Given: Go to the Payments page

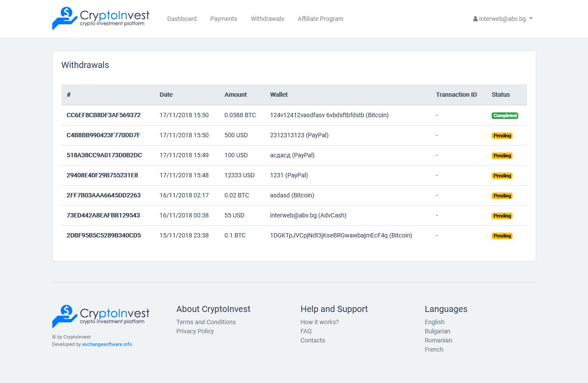Looking at the screenshot, I should (224, 19).
